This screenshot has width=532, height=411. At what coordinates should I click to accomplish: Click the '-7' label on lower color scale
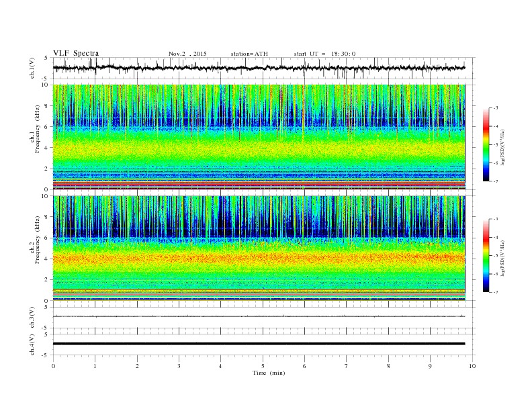[495, 292]
